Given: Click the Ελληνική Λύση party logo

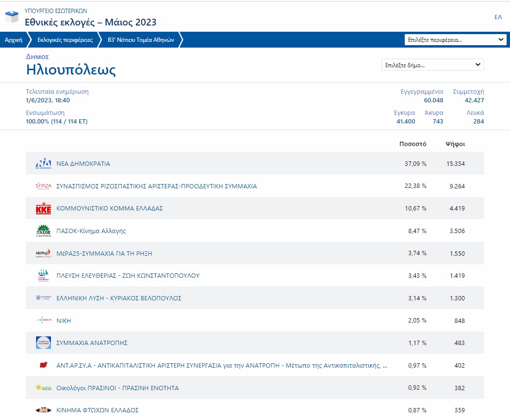Looking at the screenshot, I should coord(43,298).
